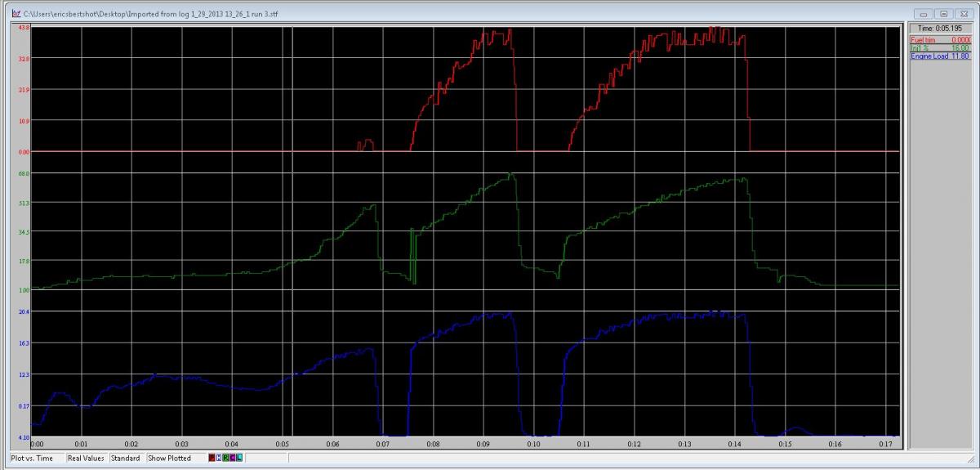Click the green 34.5 axis label
Image resolution: width=980 pixels, height=470 pixels.
(x=24, y=232)
